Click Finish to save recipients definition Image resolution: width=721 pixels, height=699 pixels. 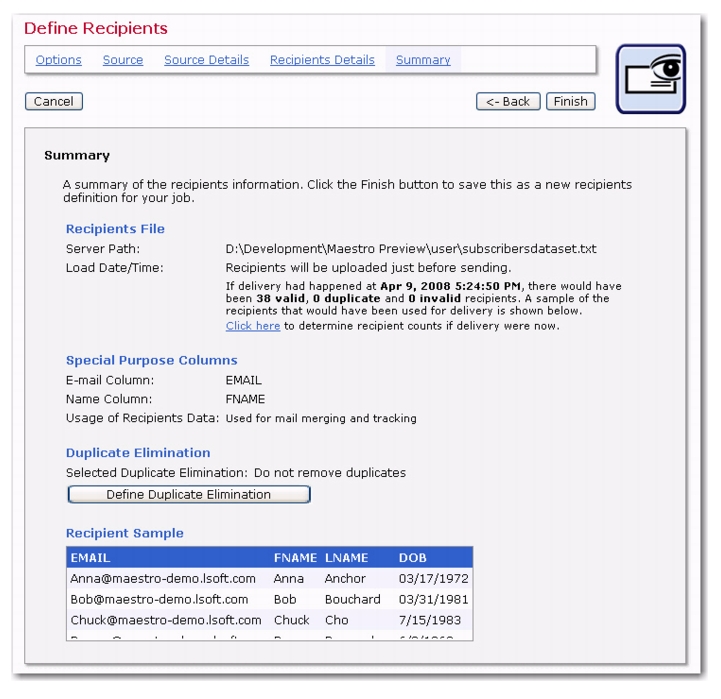coord(570,101)
